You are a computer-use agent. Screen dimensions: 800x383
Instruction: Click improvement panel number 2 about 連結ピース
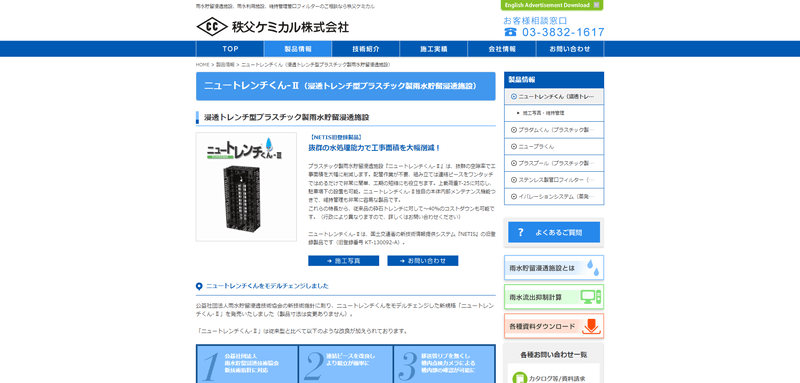346,364
